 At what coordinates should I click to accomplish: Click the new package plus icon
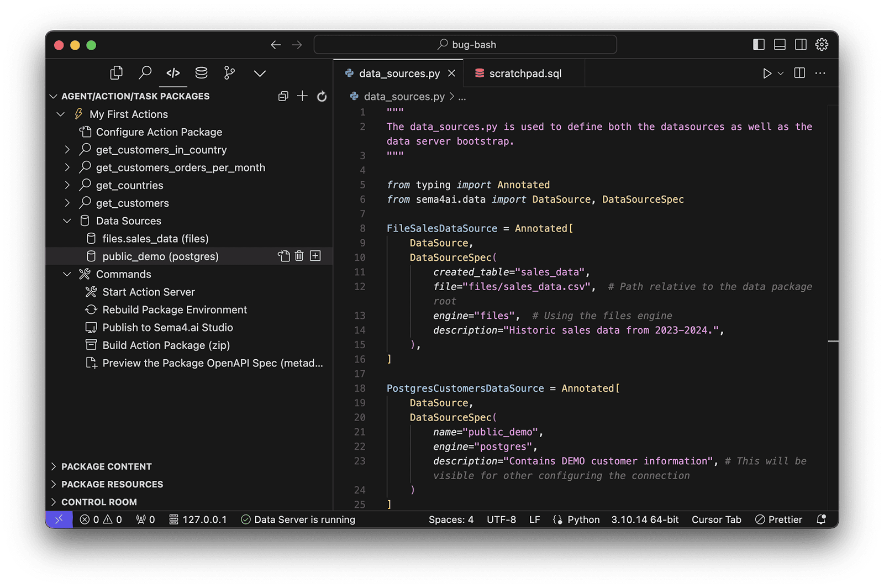302,96
